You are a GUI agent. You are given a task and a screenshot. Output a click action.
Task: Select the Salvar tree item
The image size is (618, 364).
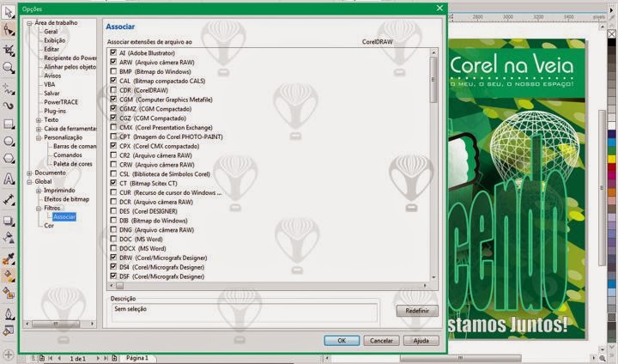tap(52, 93)
